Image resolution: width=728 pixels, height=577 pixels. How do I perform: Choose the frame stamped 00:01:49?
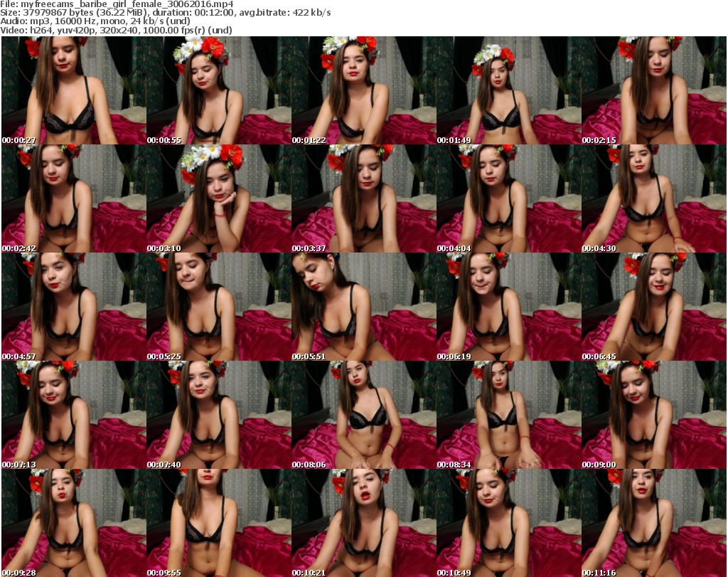tap(509, 90)
